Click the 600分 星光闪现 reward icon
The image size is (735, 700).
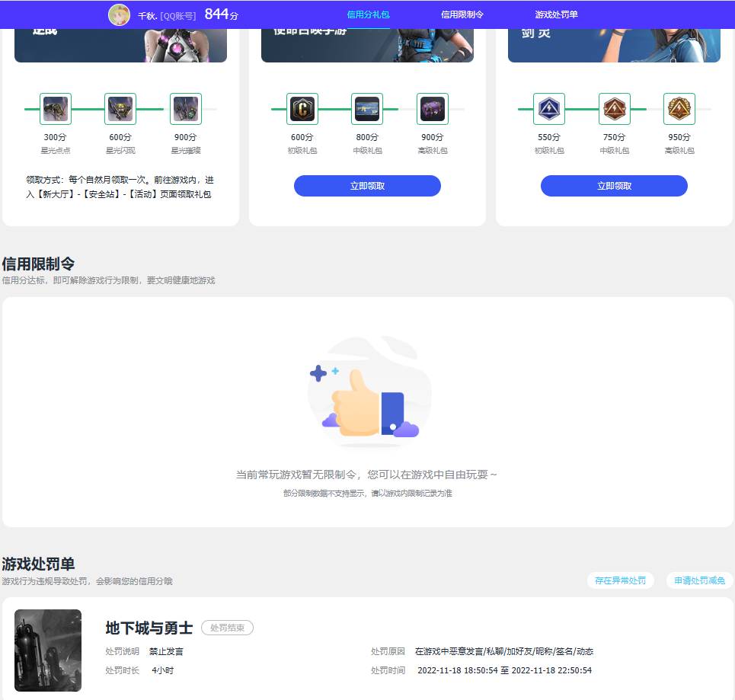click(x=120, y=108)
